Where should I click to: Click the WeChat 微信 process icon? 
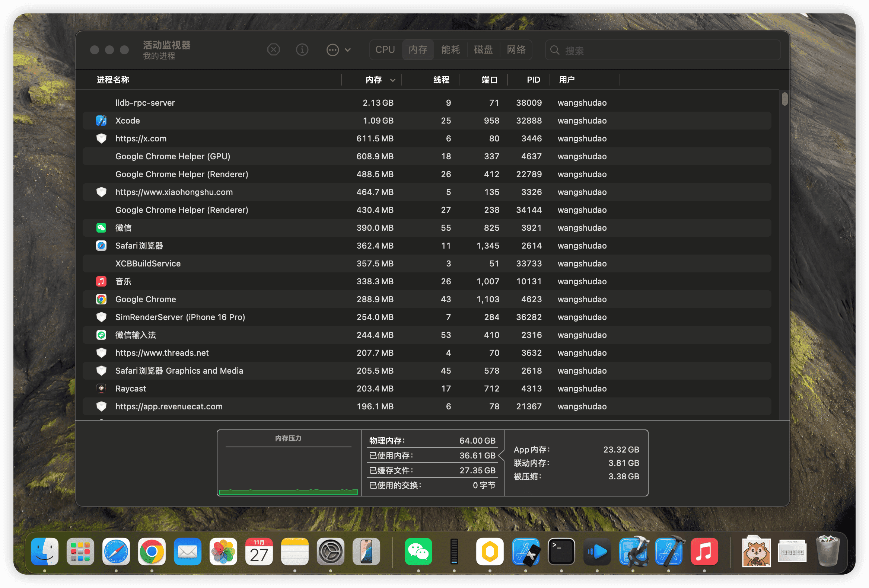point(101,228)
